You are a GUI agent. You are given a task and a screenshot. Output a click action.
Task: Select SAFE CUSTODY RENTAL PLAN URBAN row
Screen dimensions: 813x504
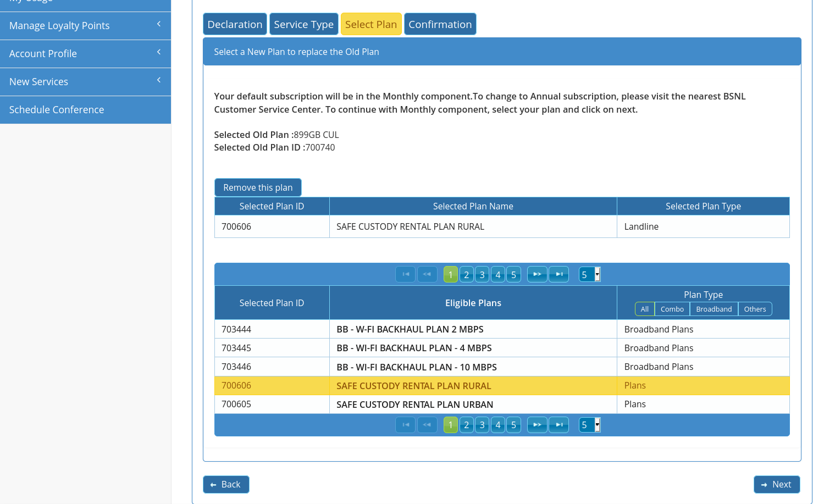point(414,405)
